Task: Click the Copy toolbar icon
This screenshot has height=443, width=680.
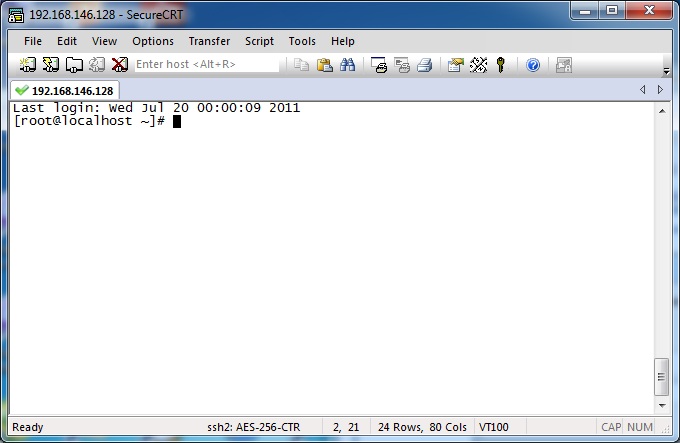Action: click(301, 65)
